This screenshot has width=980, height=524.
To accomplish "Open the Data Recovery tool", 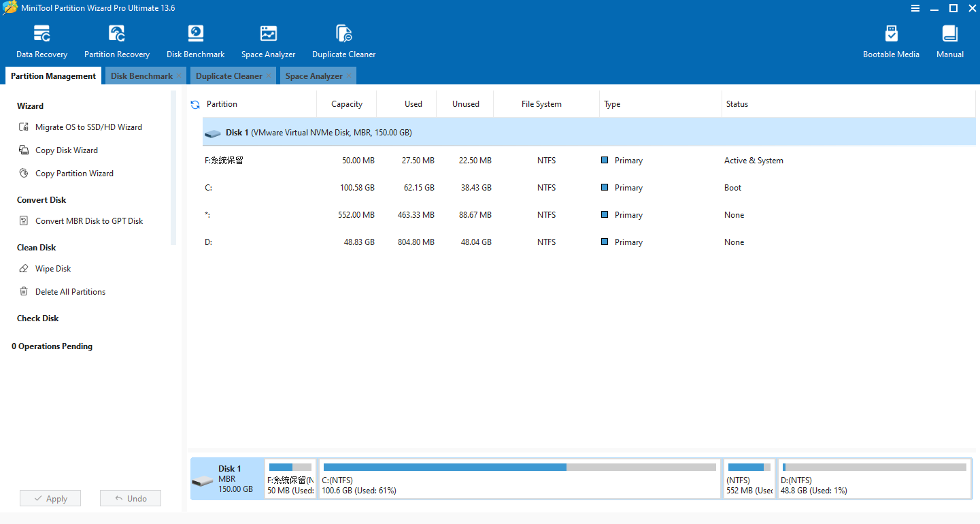I will coord(42,42).
